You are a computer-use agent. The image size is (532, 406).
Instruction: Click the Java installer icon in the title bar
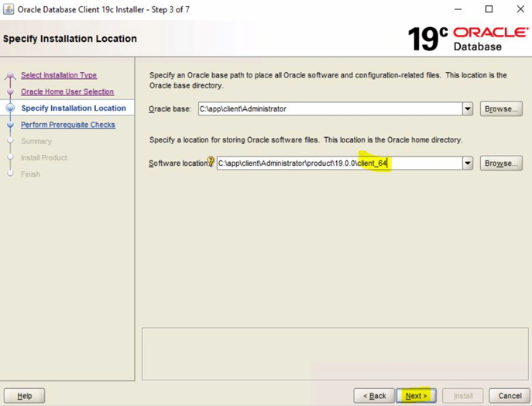9,9
